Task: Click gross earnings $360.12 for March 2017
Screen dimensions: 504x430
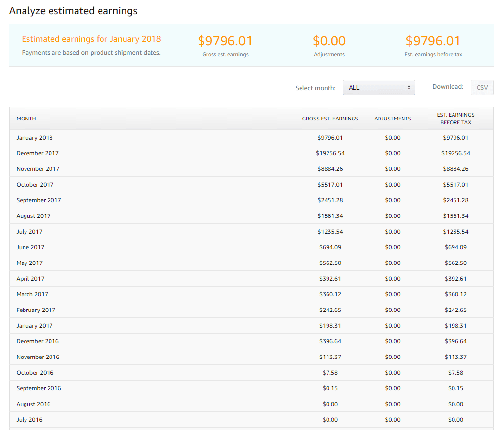Action: [330, 294]
